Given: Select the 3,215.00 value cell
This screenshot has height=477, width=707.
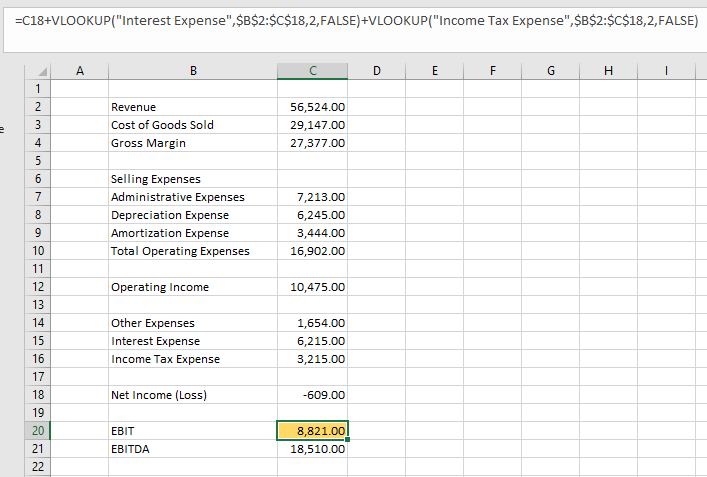Looking at the screenshot, I should [312, 359].
